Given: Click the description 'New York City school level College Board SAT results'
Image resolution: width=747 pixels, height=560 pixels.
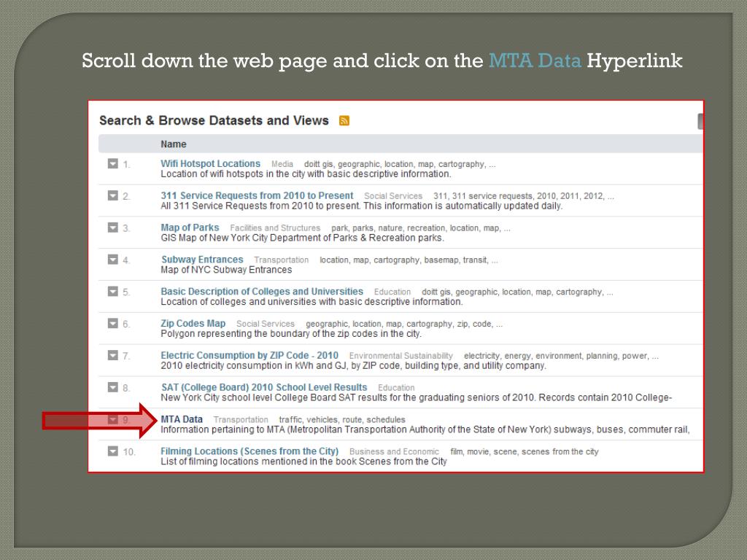Looking at the screenshot, I should pyautogui.click(x=416, y=397).
